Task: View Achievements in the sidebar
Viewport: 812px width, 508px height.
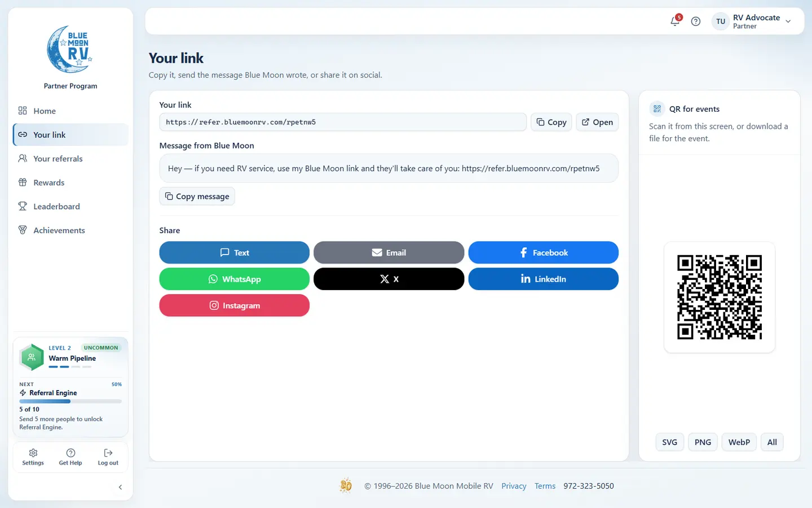Action: (70, 230)
